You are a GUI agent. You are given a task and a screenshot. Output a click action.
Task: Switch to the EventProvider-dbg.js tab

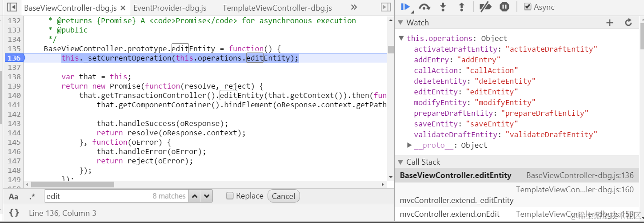[170, 8]
